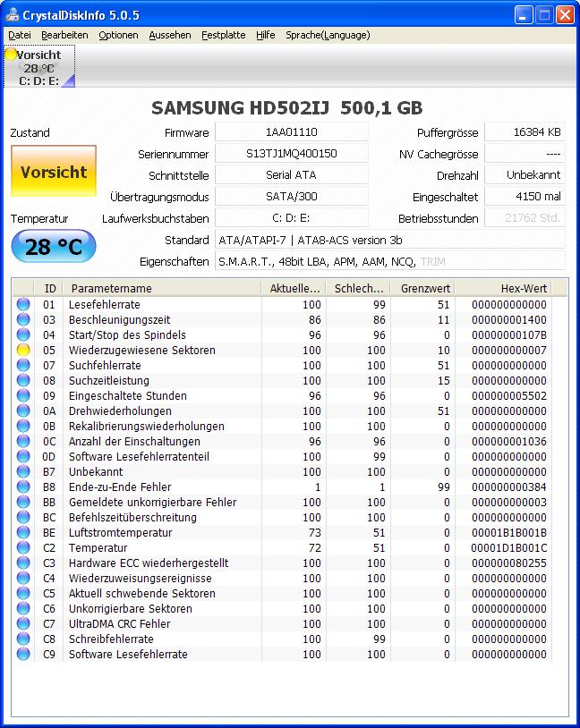Click the Betriebsstunden field 21762 Std.
This screenshot has height=728, width=580.
[525, 217]
